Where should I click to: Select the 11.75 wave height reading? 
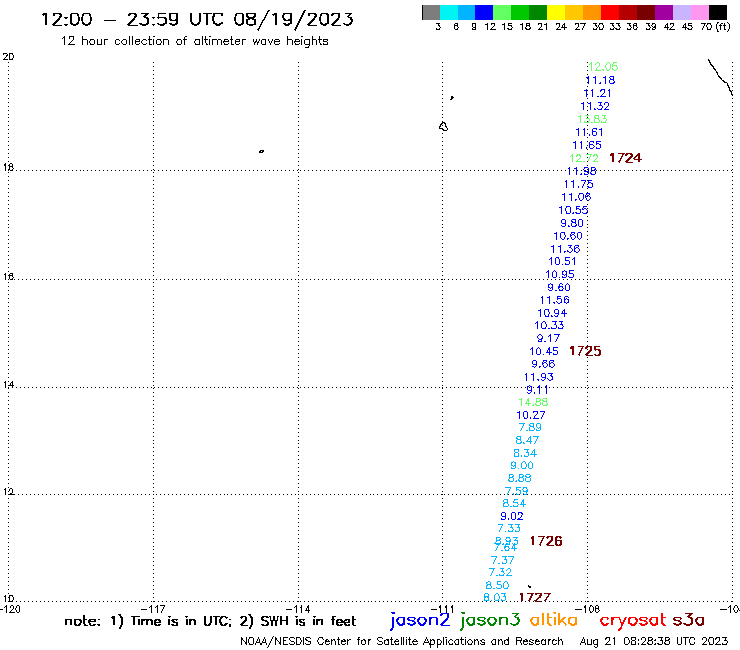click(x=579, y=184)
